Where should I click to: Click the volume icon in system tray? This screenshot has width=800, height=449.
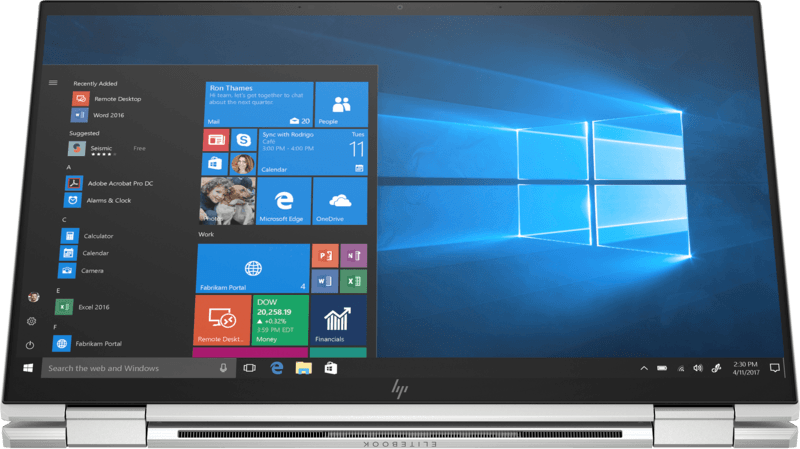pyautogui.click(x=698, y=368)
